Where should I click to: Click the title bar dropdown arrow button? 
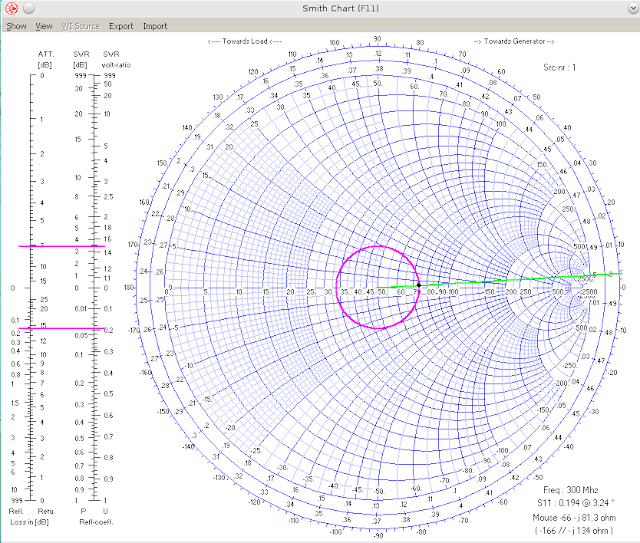633,8
